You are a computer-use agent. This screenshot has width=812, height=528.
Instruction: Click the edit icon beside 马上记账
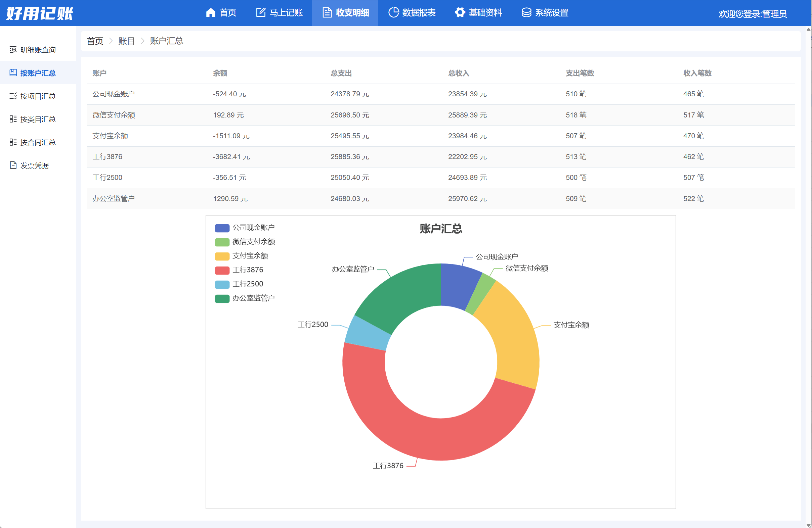[261, 13]
